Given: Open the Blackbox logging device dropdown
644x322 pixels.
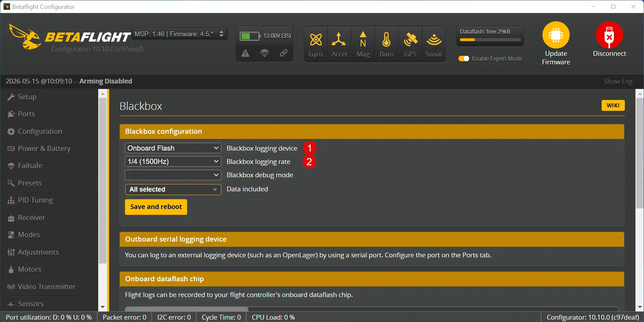Looking at the screenshot, I should 173,148.
